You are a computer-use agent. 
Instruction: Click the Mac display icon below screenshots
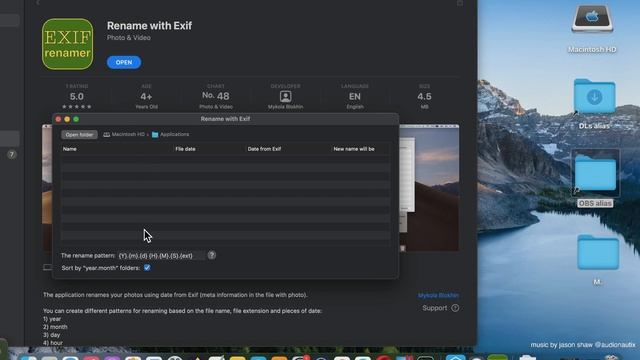(x=47, y=267)
